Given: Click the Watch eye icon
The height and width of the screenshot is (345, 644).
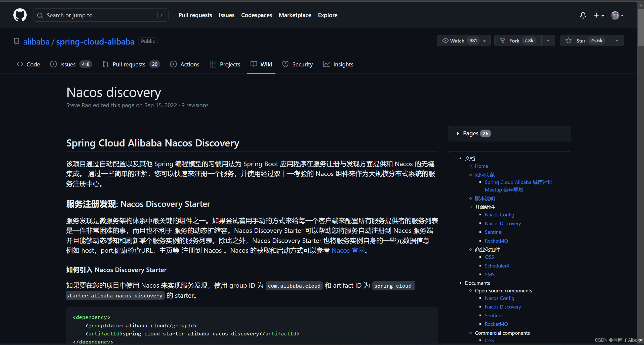Looking at the screenshot, I should (x=445, y=41).
